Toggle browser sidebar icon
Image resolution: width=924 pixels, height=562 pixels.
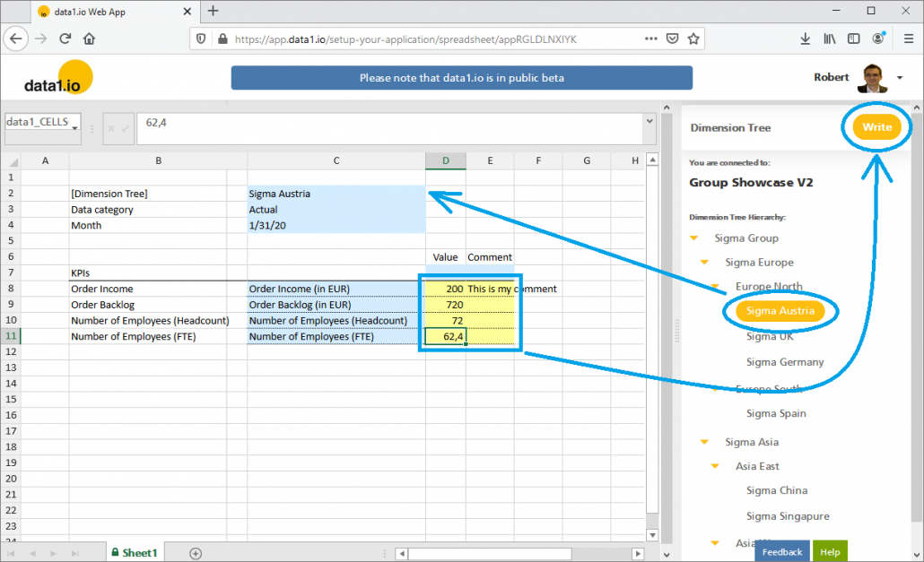(853, 39)
